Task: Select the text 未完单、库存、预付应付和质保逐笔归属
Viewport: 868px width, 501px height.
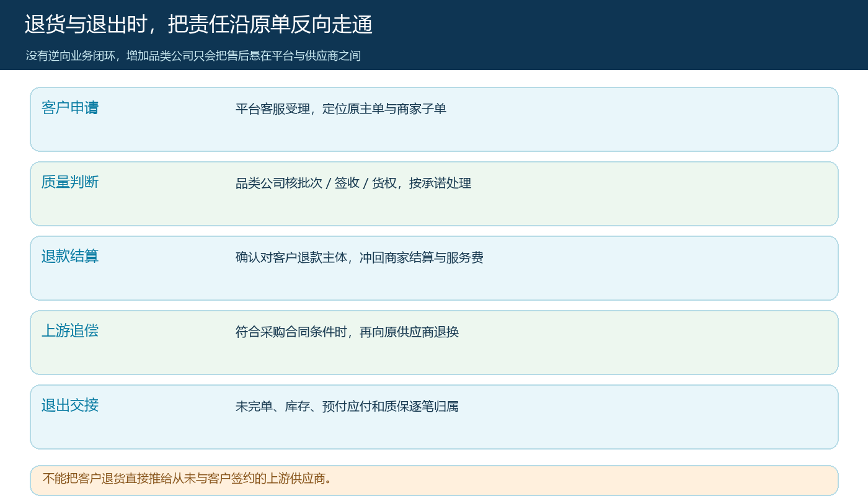Action: 347,407
